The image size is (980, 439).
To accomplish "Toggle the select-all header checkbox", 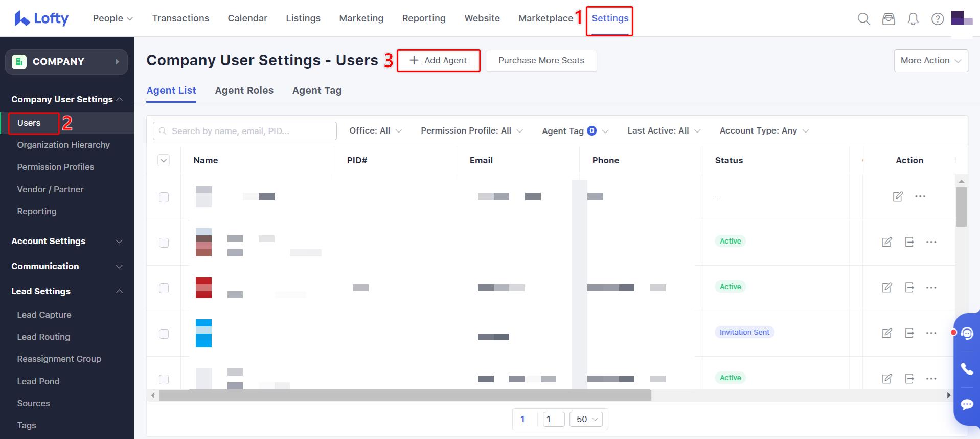I will [164, 160].
